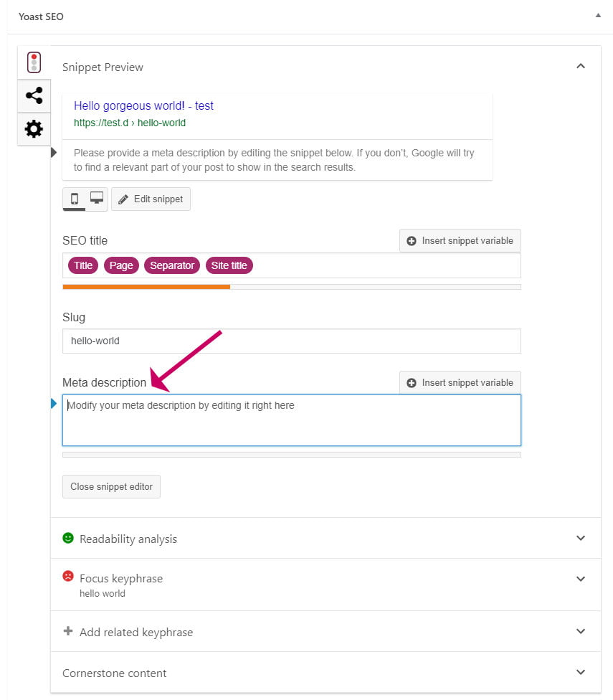This screenshot has height=700, width=613.
Task: Select the Separator variable tag
Action: coord(172,265)
